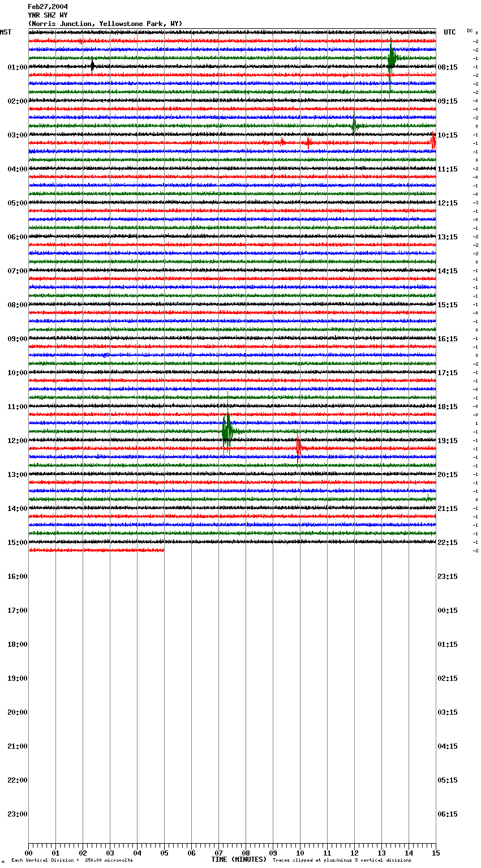Screen dimensions: 481x868
Task: Click the Traces clipped at plus/minus 5 note
Action: 342,861
